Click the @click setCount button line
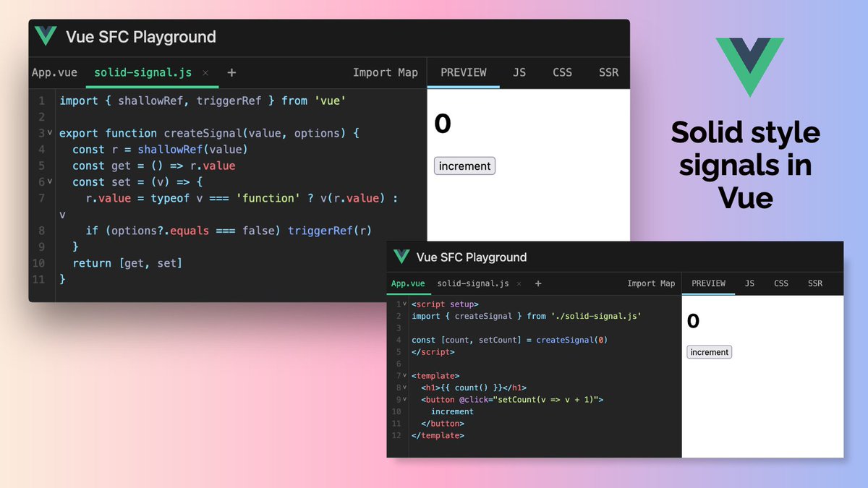Screen dimensions: 868x488 (x=512, y=399)
